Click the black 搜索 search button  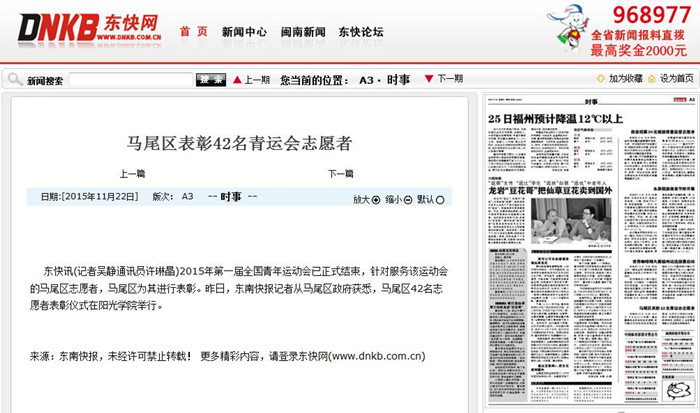pyautogui.click(x=211, y=80)
